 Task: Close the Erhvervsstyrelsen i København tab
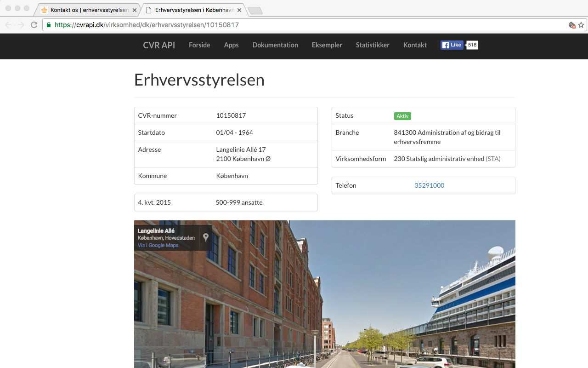(x=239, y=10)
